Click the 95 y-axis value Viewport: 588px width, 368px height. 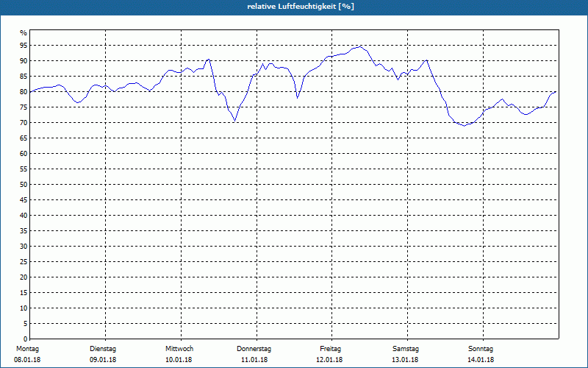[x=24, y=46]
